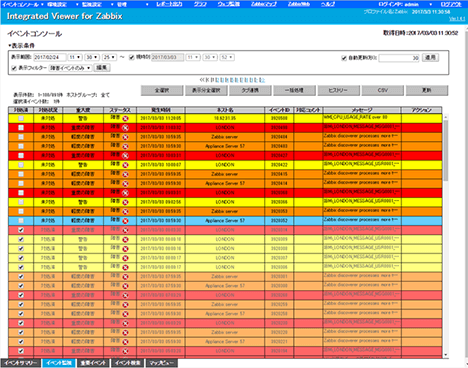Open display filter dropdown 障害イベントのみ

coord(70,68)
